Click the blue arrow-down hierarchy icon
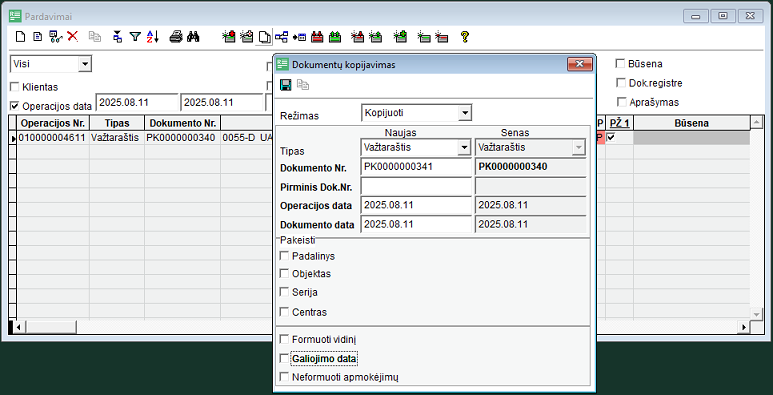773x395 pixels. click(117, 36)
